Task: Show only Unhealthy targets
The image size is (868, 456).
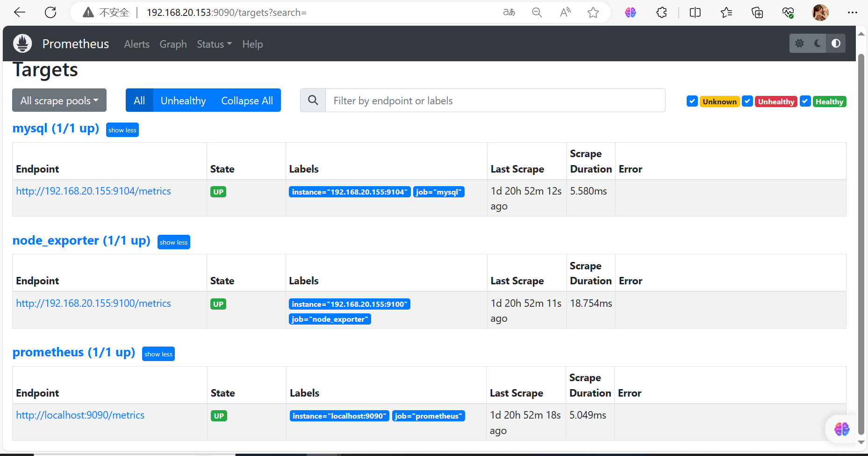Action: [x=183, y=101]
